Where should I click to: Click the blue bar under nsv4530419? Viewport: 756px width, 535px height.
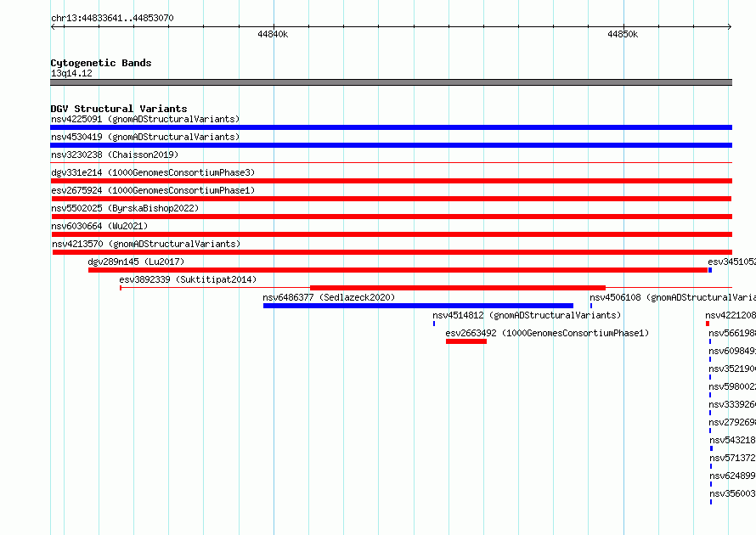(x=391, y=145)
